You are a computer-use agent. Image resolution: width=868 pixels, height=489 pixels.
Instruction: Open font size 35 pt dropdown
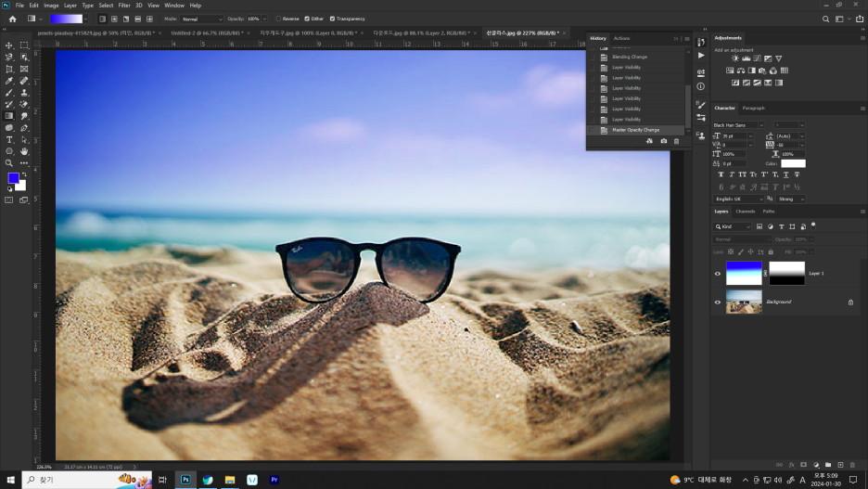750,136
